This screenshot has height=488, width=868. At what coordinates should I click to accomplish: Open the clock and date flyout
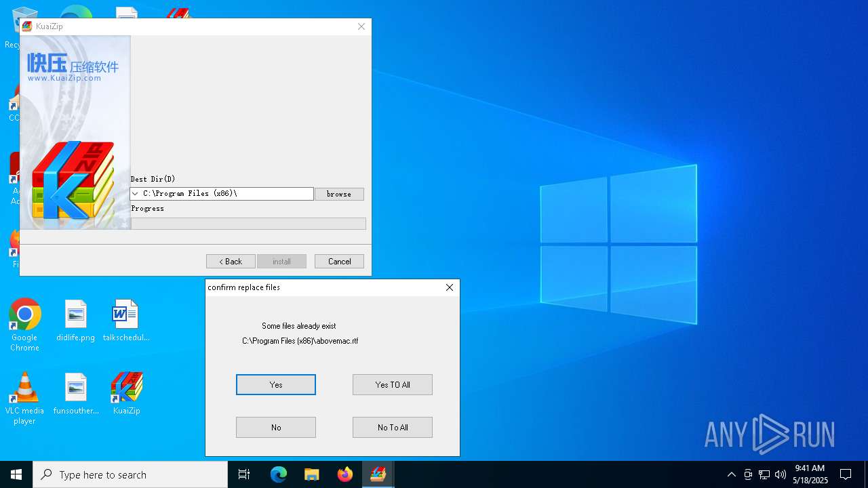coord(810,474)
